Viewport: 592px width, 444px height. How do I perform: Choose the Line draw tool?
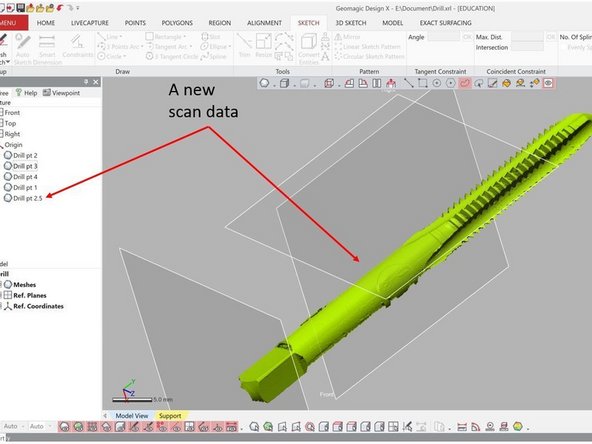[x=109, y=37]
